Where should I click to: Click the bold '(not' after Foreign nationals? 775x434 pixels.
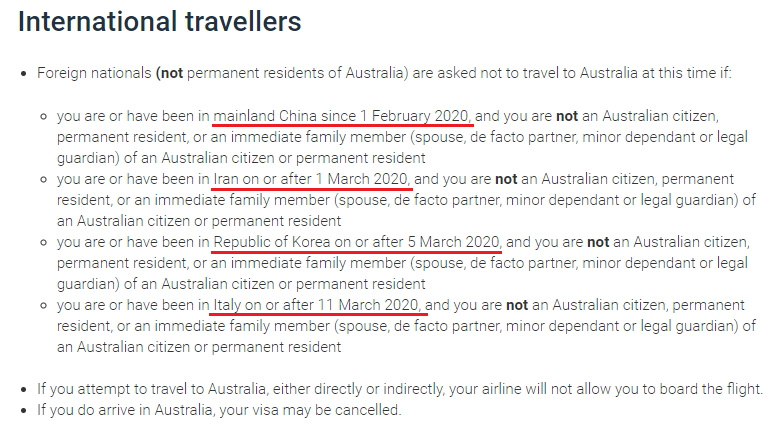click(170, 73)
